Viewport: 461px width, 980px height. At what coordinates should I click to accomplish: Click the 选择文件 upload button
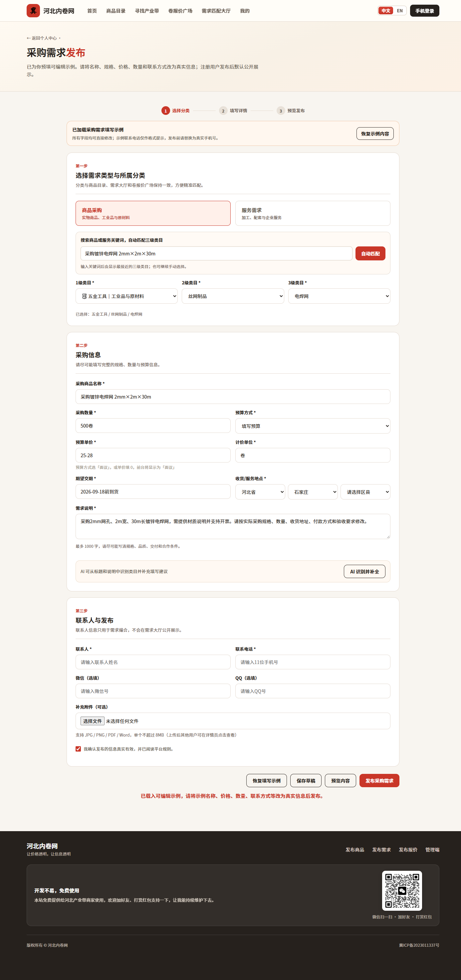[x=93, y=721]
